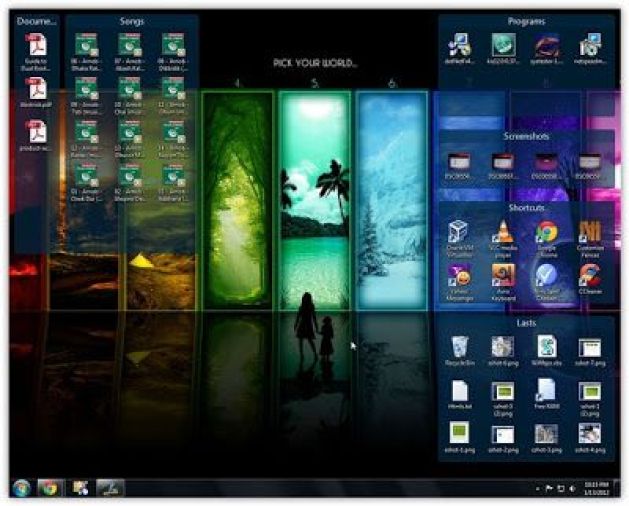This screenshot has height=506, width=629.
Task: Open the Windows Start orb
Action: [x=21, y=488]
